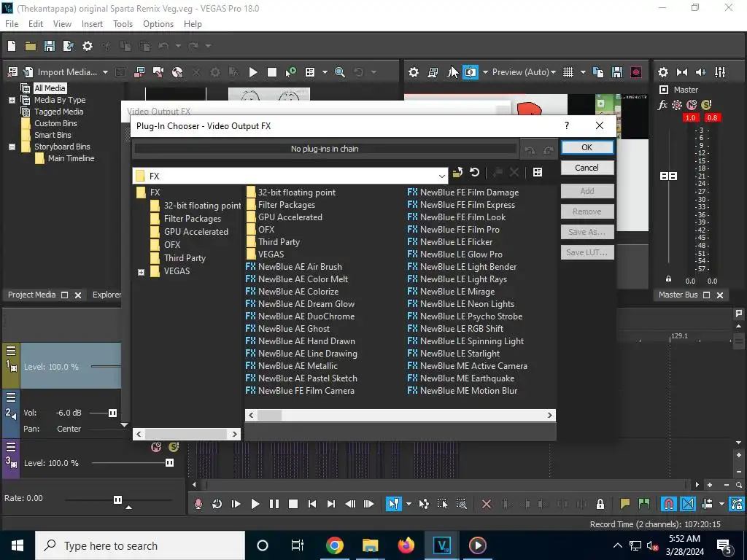Start media preview play icon in Project Media
Screen dimensions: 747x560
(253, 72)
